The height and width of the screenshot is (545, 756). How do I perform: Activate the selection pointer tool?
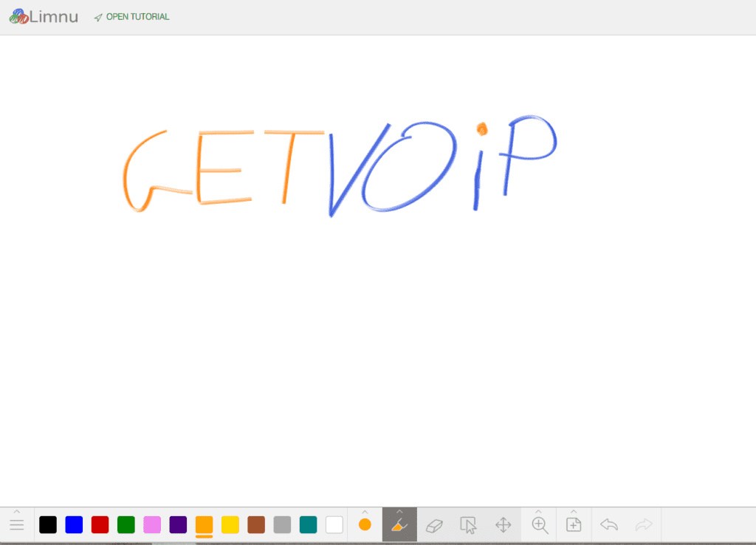(x=469, y=525)
